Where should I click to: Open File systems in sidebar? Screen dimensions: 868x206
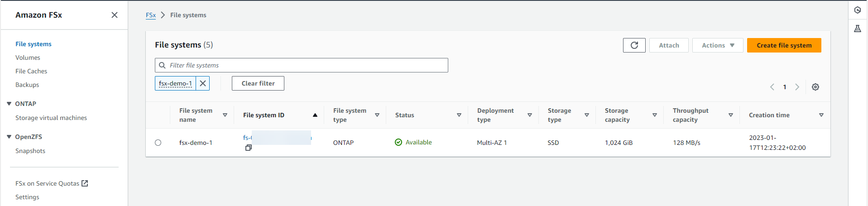click(34, 44)
